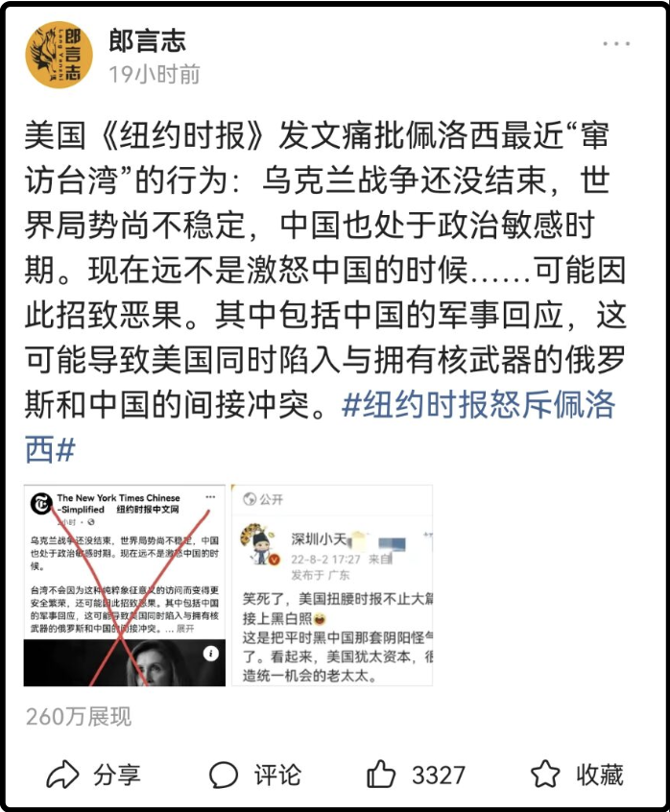Viewport: 670px width, 812px height.
Task: Open the three-dot more options menu
Action: 616,44
